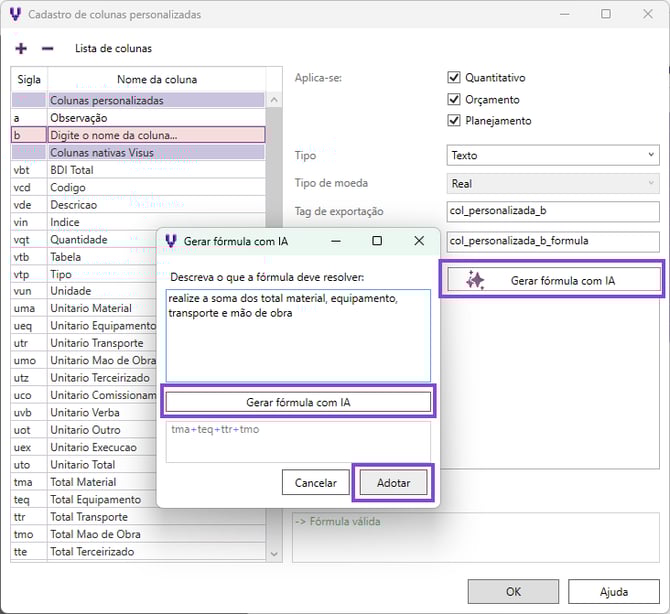
Task: Uncheck the Quantitativo checkbox
Action: click(454, 78)
